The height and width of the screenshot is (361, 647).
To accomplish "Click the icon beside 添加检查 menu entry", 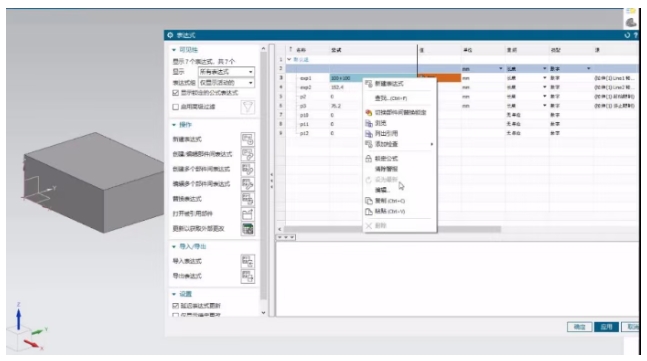I will tap(368, 144).
